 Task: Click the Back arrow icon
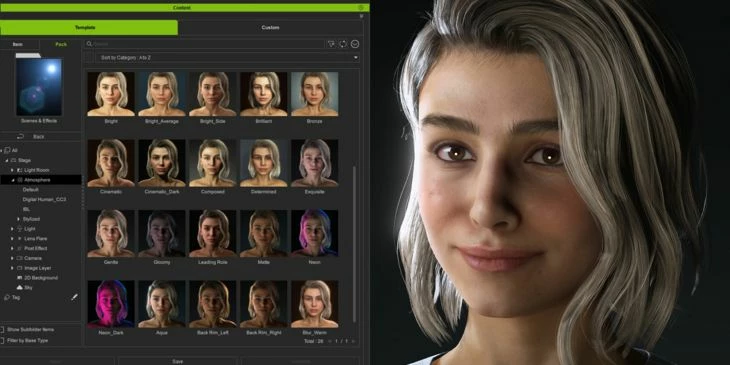coord(20,136)
